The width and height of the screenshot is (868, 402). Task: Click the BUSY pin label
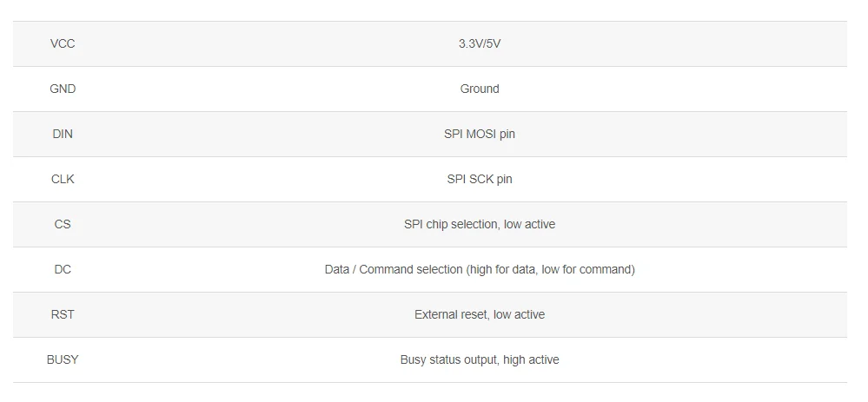point(63,359)
